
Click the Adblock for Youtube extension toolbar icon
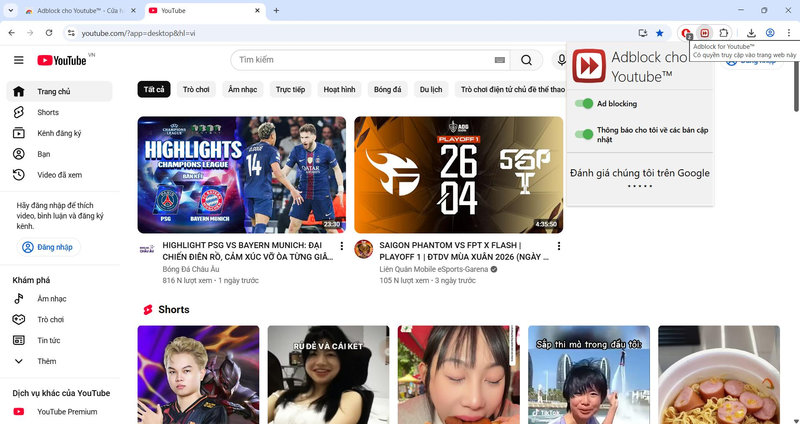[705, 33]
